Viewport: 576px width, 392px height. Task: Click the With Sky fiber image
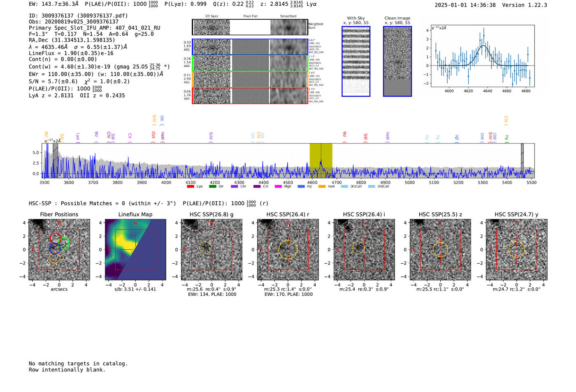tap(356, 61)
